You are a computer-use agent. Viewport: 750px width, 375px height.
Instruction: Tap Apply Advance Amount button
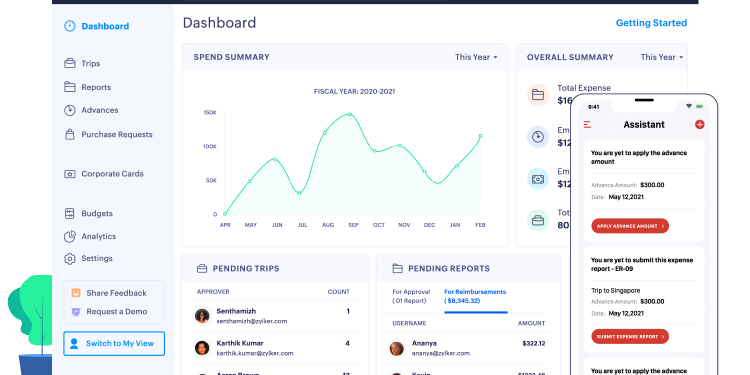point(630,226)
